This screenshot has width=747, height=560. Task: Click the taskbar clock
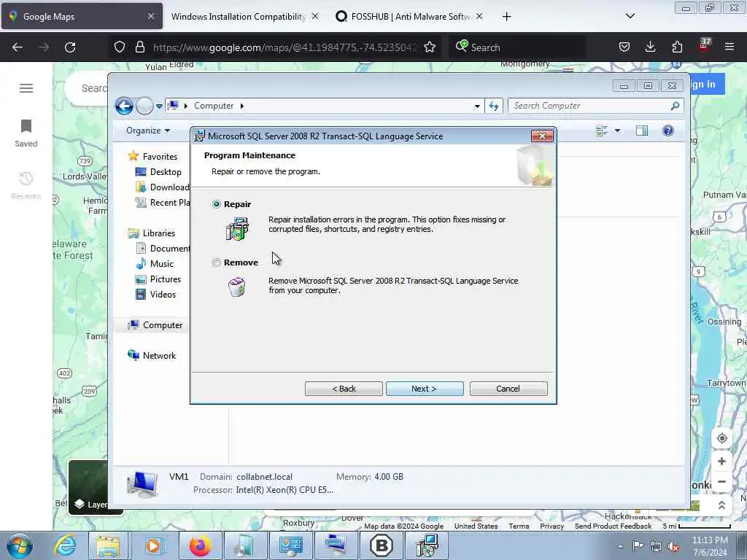point(710,546)
